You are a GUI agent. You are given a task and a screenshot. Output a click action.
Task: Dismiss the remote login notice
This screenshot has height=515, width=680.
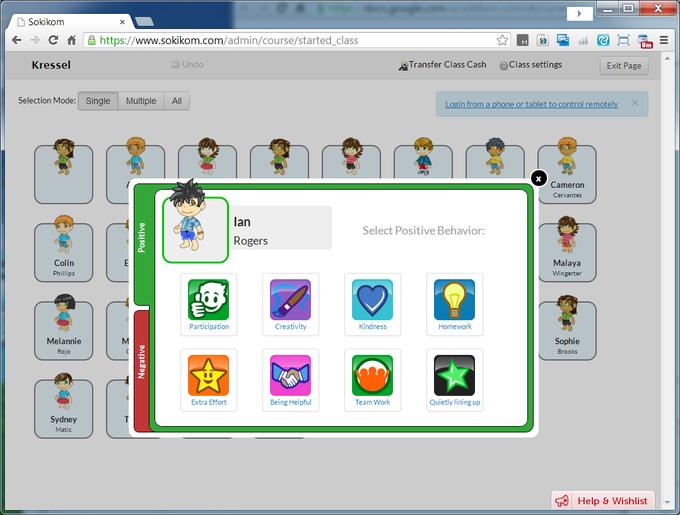pos(635,103)
